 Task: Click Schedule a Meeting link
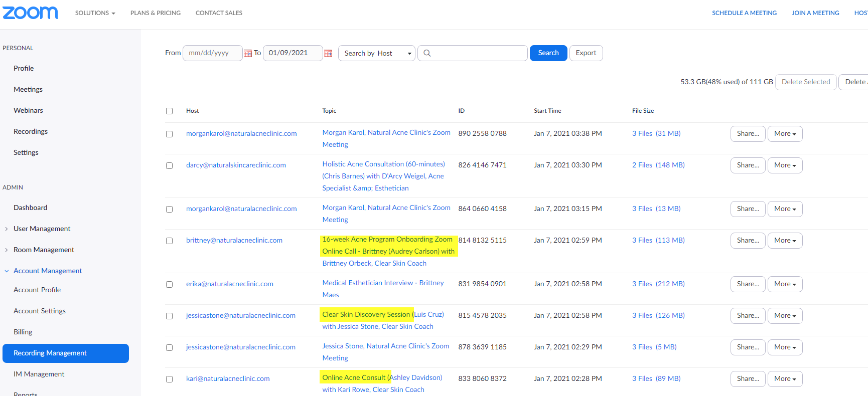point(744,13)
